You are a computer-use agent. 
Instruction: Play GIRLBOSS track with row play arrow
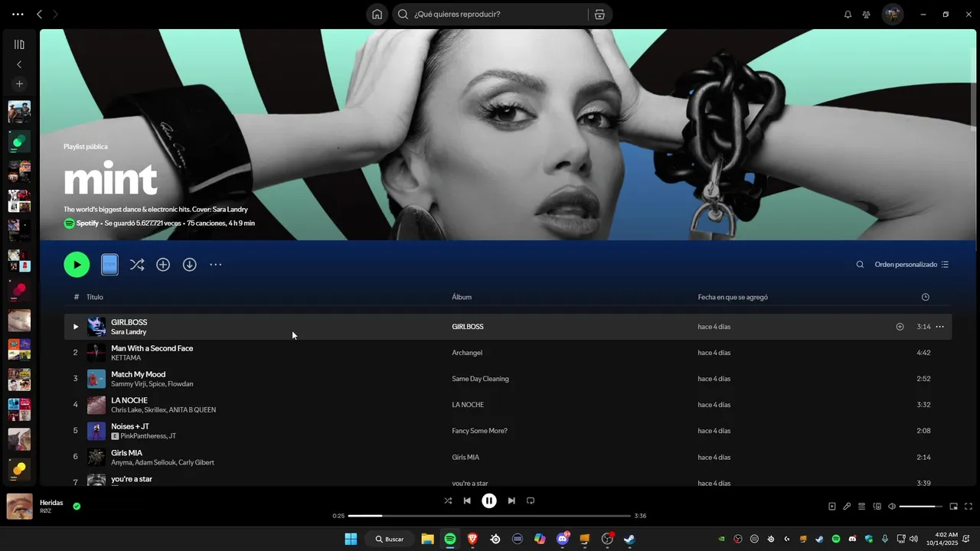pyautogui.click(x=75, y=327)
